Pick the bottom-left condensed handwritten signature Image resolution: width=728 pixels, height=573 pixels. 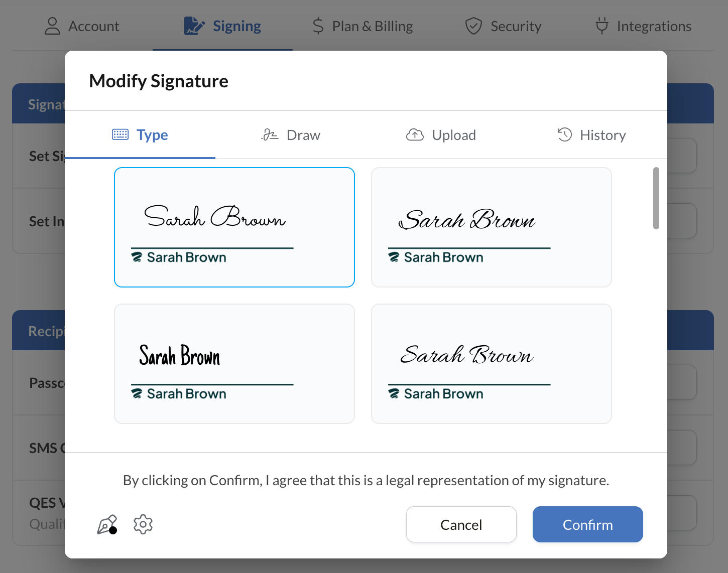click(234, 364)
